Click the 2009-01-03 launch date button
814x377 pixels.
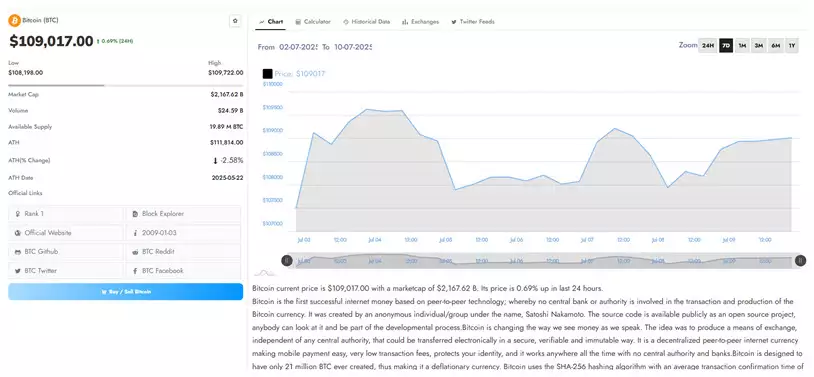click(x=184, y=233)
